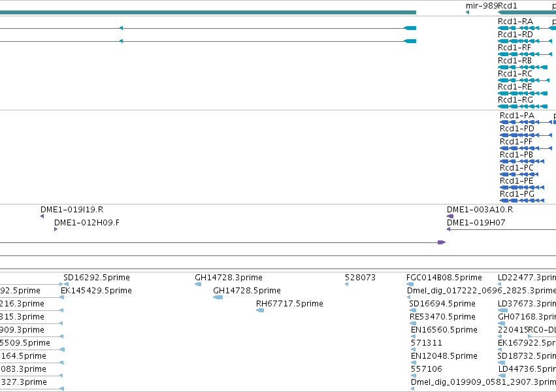This screenshot has width=556, height=392.
Task: Click the GH14728.3prime EST block
Action: [198, 284]
